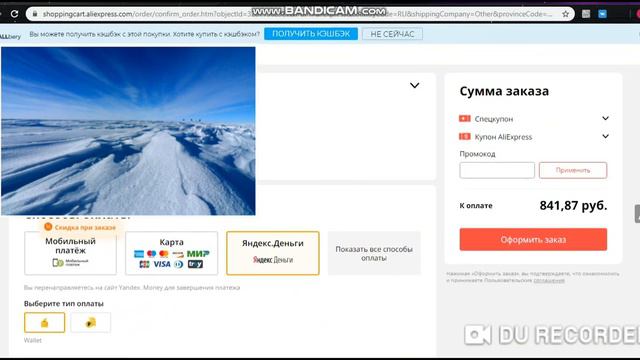Reload the page with browser refresh icon
The image size is (640, 360).
point(14,14)
